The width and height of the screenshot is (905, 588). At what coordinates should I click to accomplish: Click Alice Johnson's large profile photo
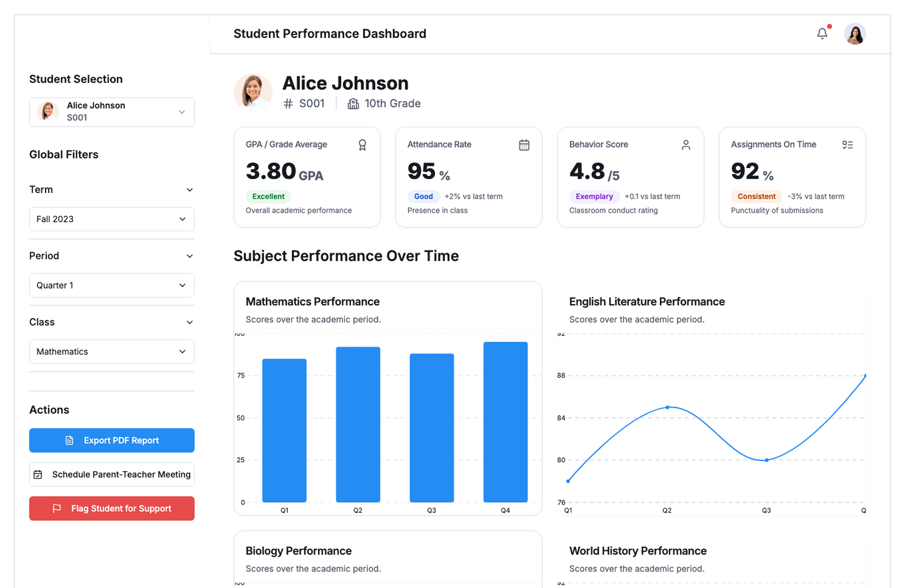click(253, 92)
